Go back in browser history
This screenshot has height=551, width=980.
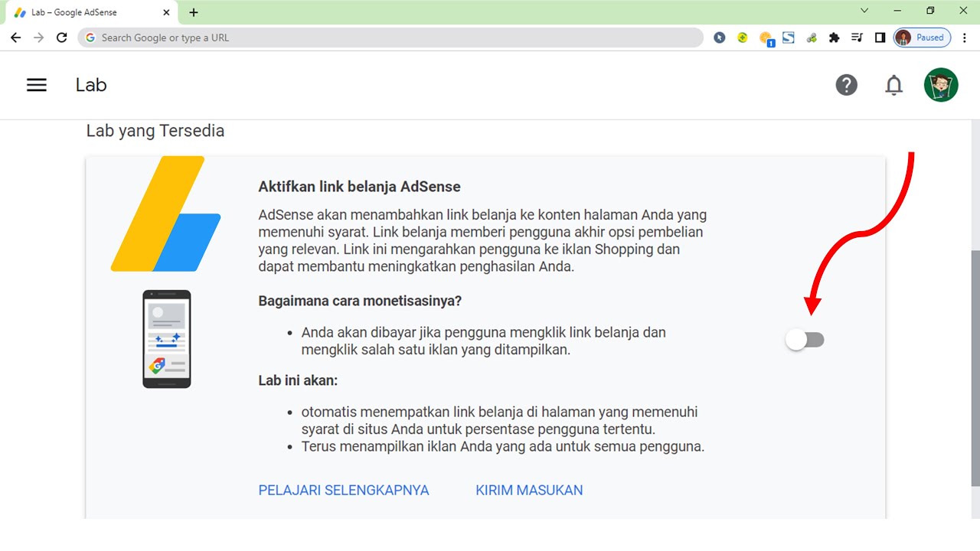click(x=16, y=37)
